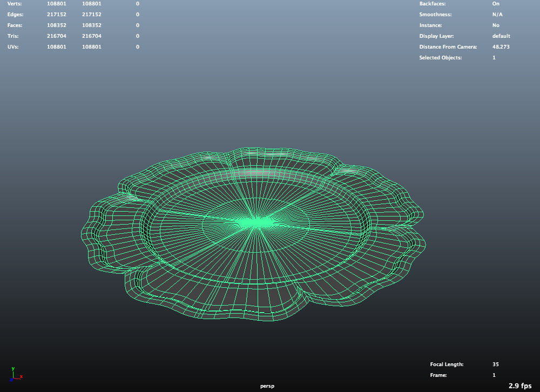Click the 0 value in Edges row
540x392 pixels.
[x=138, y=15]
